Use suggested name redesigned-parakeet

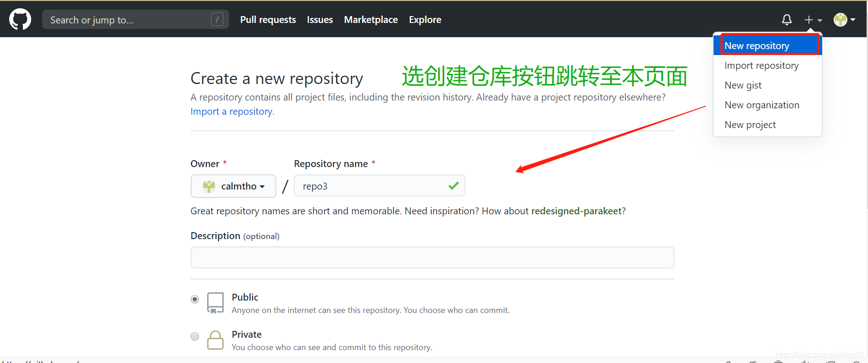point(576,211)
